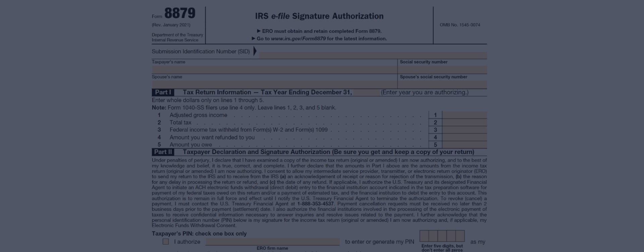Click the Spouse's name field
Screen dimensions: 644x252
[x=274, y=85]
